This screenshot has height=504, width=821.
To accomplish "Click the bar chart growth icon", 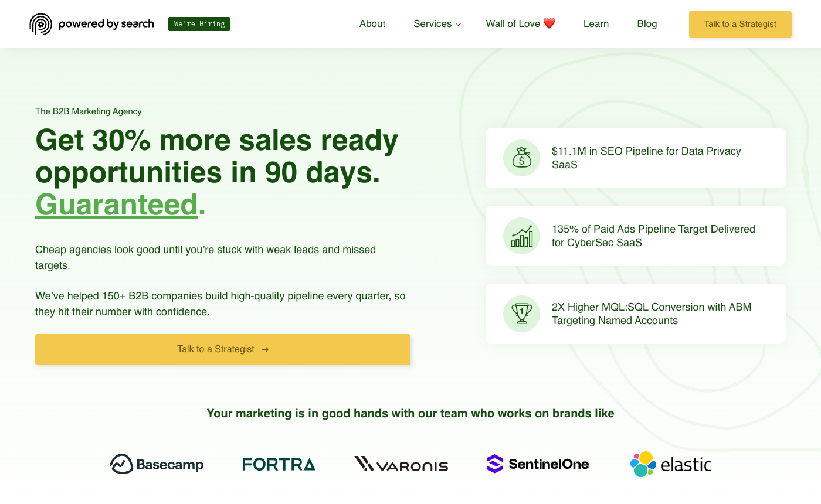I will click(x=521, y=236).
